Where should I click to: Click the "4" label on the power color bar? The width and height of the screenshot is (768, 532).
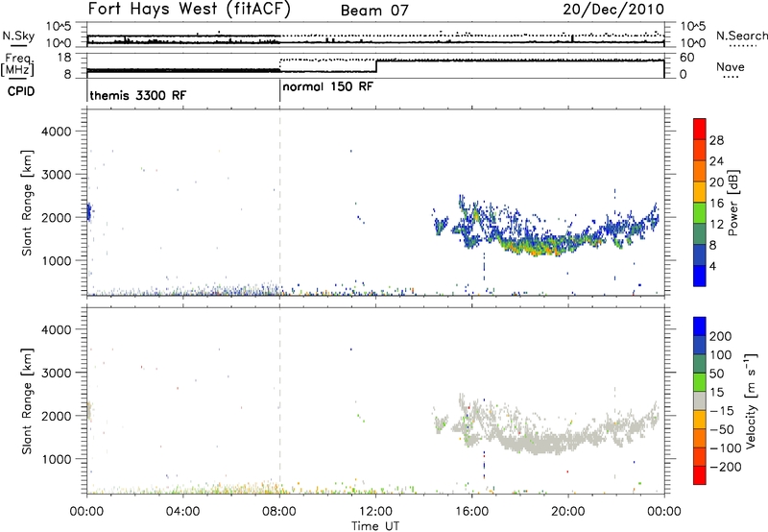[x=712, y=266]
